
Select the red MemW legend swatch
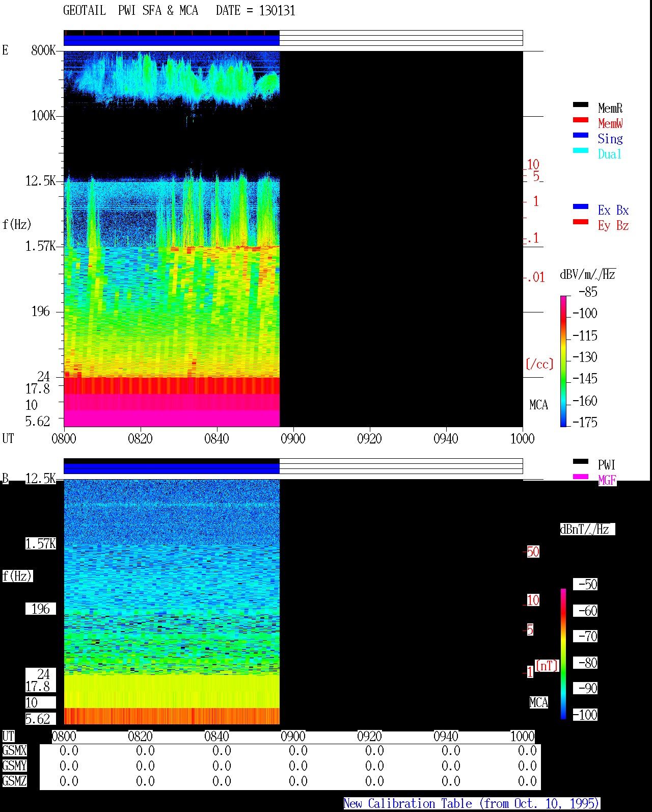tap(581, 120)
